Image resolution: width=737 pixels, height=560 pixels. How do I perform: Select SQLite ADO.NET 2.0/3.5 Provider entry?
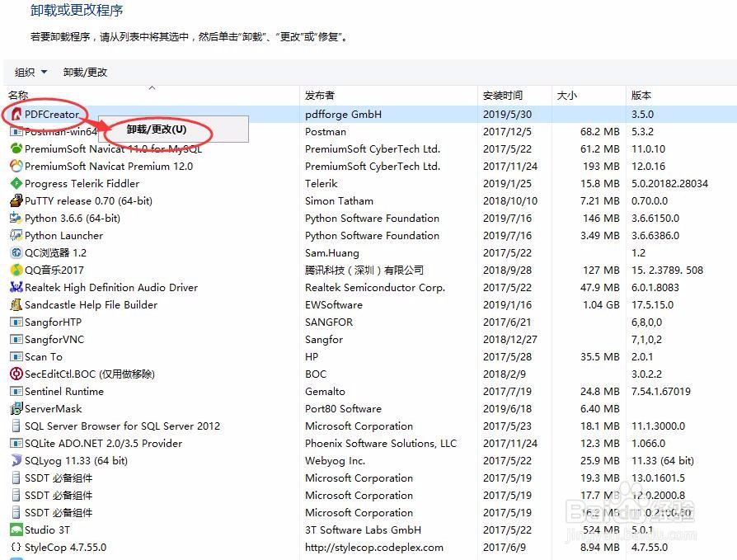pyautogui.click(x=103, y=444)
